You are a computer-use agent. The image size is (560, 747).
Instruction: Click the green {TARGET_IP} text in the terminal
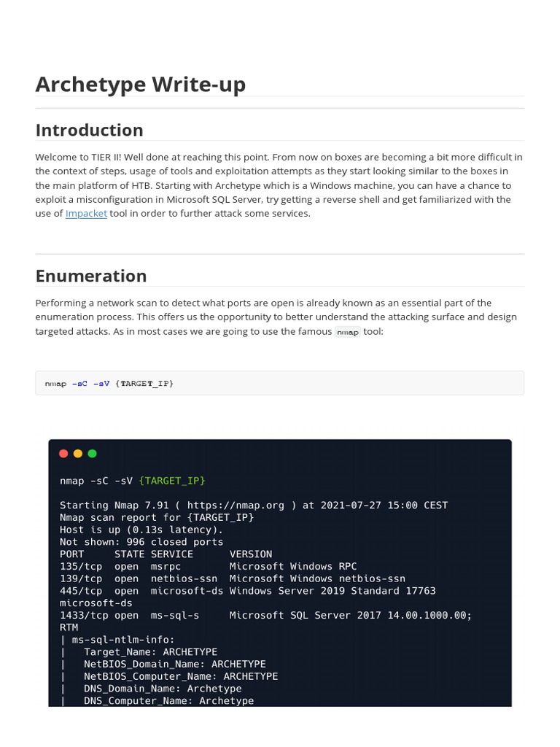click(x=172, y=481)
